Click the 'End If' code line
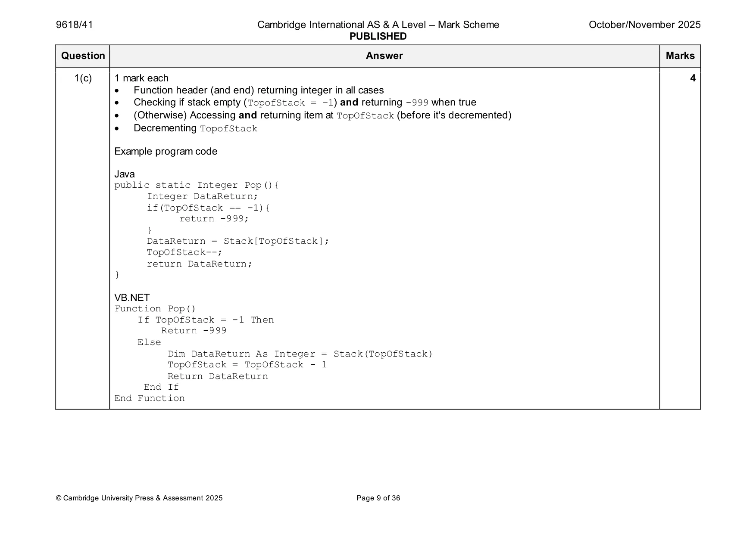756x534 pixels. coord(161,387)
